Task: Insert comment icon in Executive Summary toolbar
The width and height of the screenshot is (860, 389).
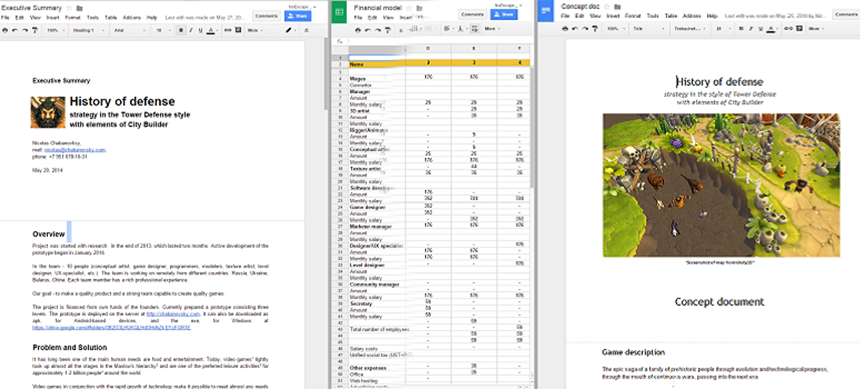Action: click(238, 30)
